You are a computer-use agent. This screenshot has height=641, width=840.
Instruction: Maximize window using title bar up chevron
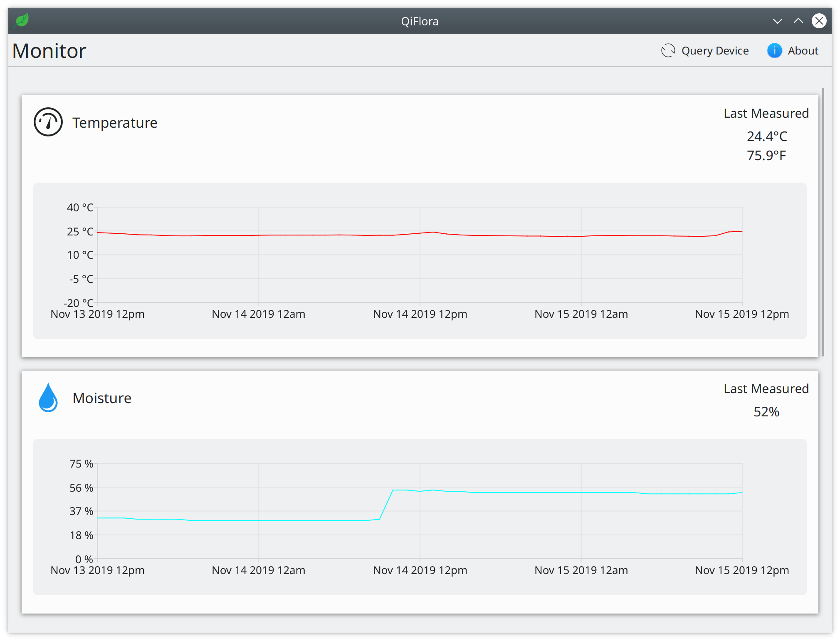click(798, 21)
